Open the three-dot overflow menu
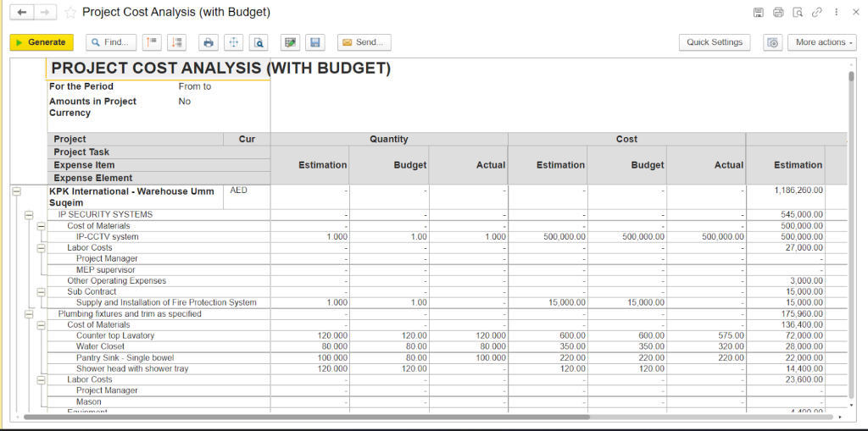The height and width of the screenshot is (431, 868). [837, 13]
